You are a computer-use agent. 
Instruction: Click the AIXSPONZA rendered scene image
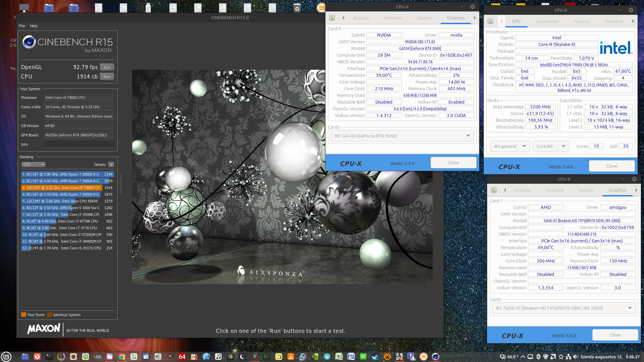click(x=282, y=177)
